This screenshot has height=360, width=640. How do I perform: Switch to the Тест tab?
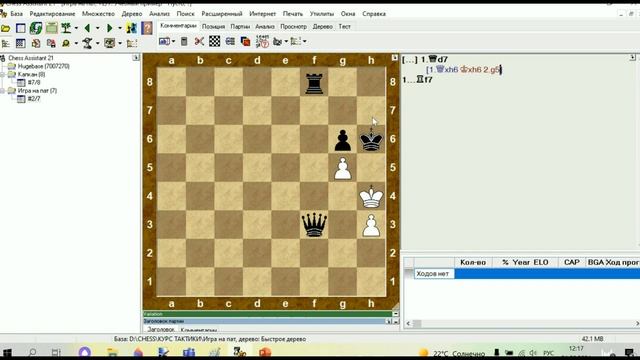coord(344,27)
